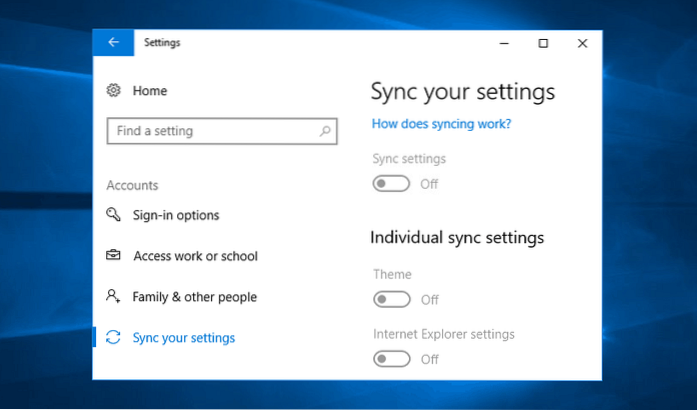
Task: Maximize the Settings window
Action: click(543, 43)
